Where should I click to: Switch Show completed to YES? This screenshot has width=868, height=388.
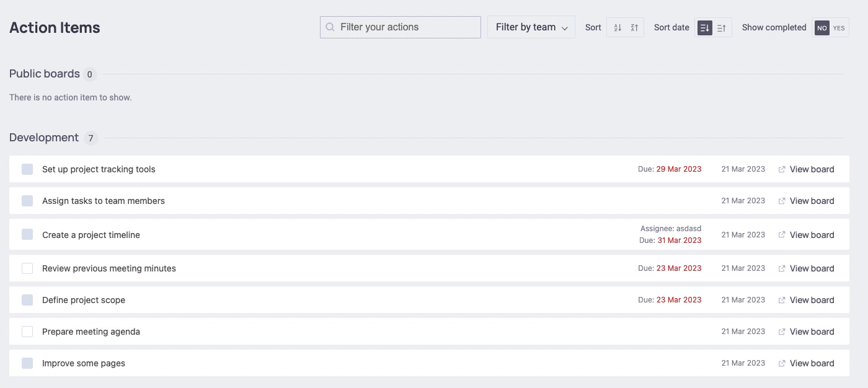click(839, 28)
